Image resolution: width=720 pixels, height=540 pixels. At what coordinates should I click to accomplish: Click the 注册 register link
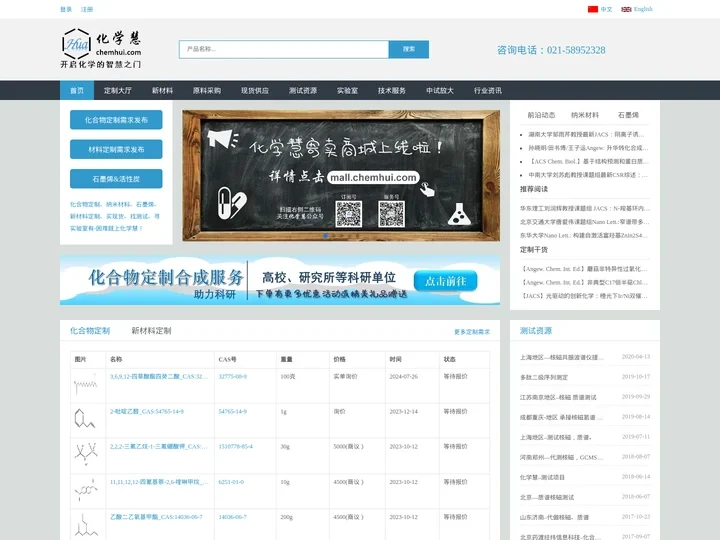click(87, 9)
